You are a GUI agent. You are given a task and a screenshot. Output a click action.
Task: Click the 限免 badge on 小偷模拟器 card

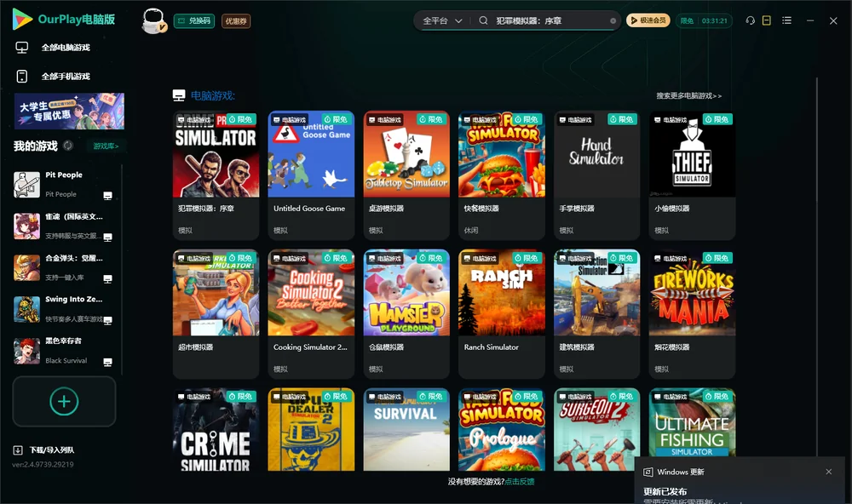click(717, 119)
